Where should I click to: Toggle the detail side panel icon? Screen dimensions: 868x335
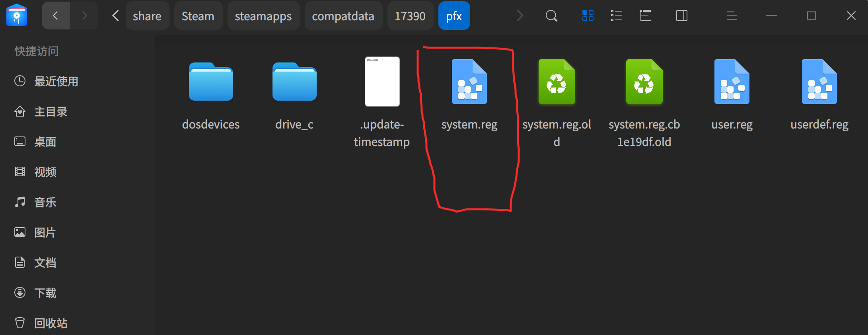[682, 16]
